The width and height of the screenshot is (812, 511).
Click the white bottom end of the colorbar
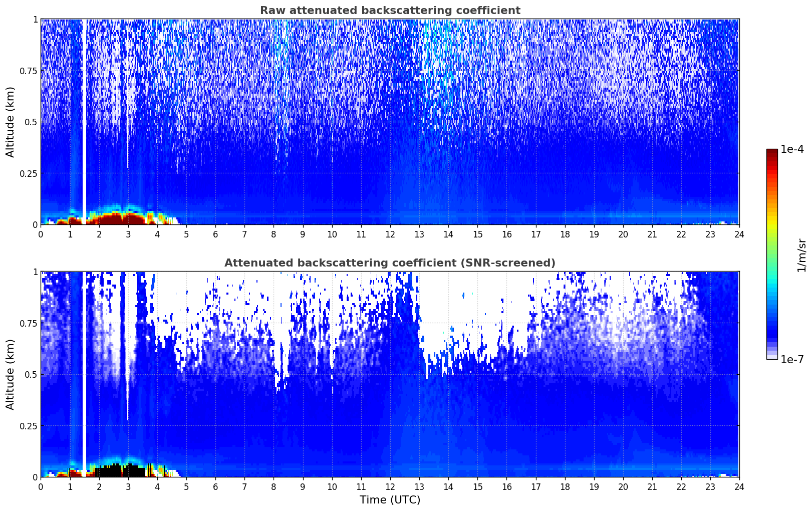(772, 356)
